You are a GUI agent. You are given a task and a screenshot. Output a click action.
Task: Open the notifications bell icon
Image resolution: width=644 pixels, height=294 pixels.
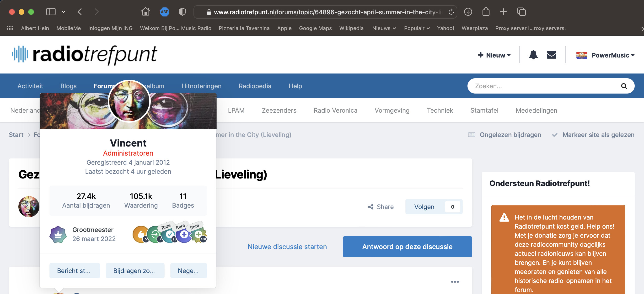click(533, 55)
